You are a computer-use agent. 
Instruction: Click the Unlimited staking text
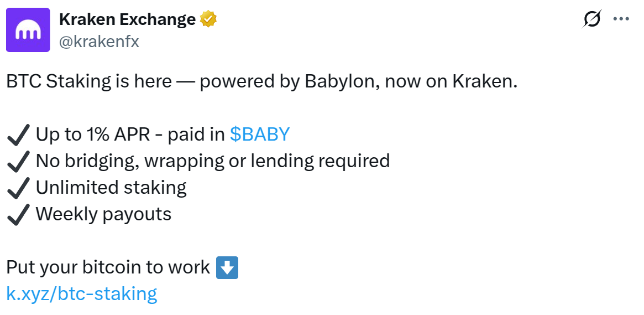pyautogui.click(x=111, y=188)
